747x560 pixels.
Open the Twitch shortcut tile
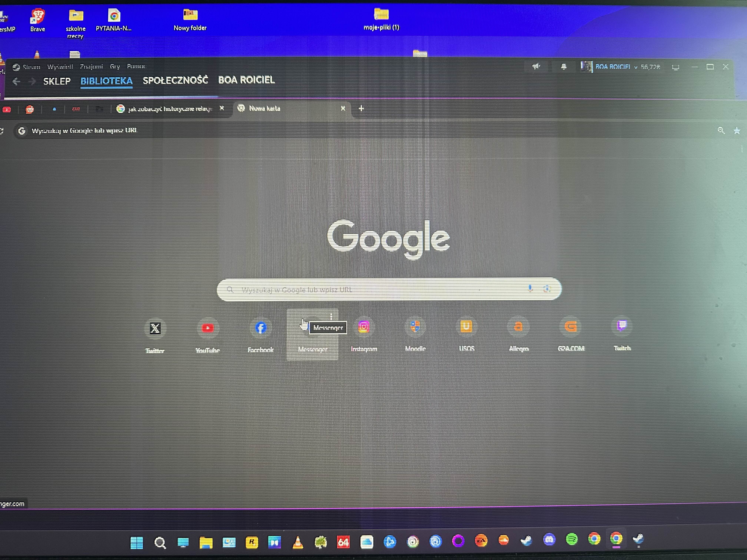pos(622,326)
